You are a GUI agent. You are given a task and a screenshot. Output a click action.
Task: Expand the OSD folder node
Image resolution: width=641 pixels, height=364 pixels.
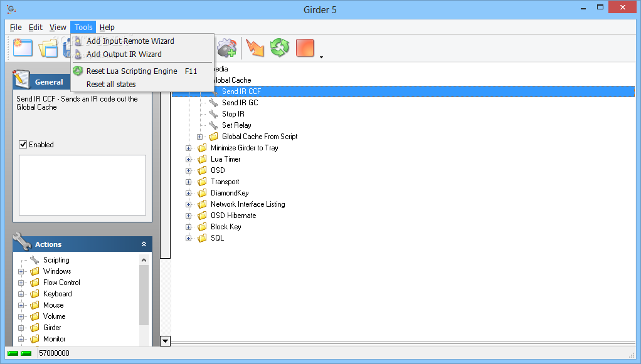(188, 170)
